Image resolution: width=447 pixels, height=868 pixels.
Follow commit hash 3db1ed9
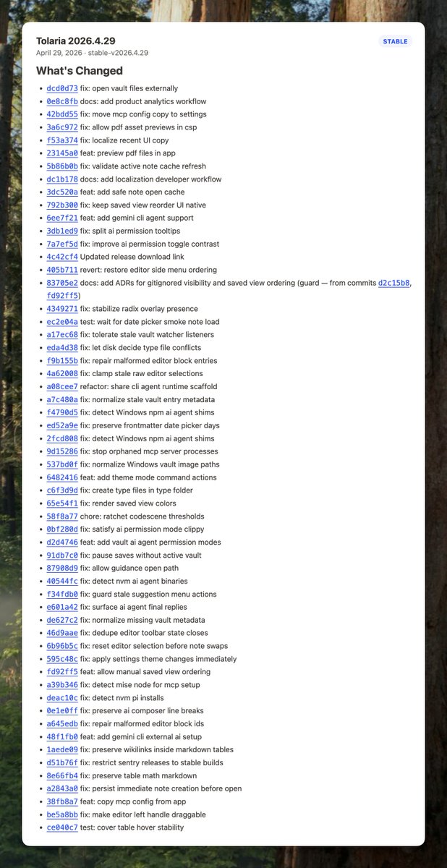(62, 231)
